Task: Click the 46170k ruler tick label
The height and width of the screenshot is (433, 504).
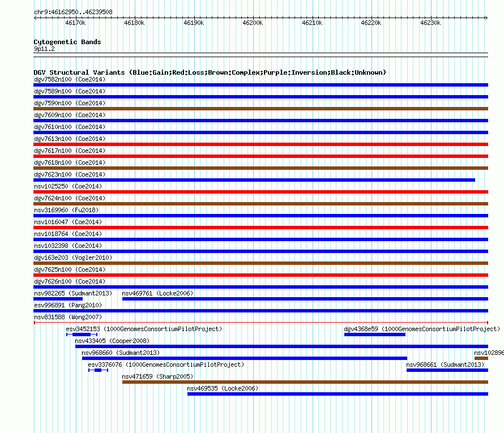Action: click(75, 23)
